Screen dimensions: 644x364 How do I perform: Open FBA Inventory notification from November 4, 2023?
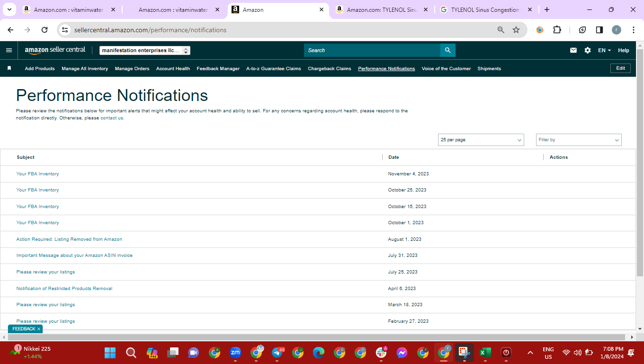[x=38, y=174]
